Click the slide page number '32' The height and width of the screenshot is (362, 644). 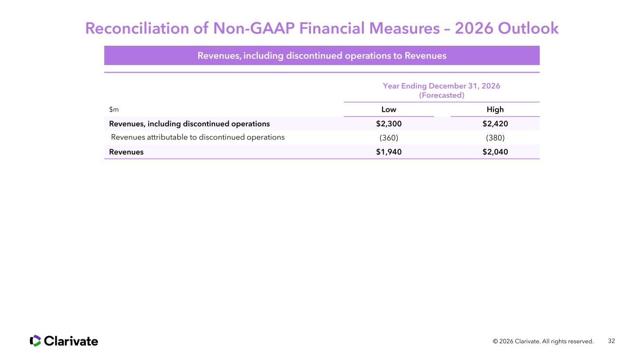click(x=611, y=341)
